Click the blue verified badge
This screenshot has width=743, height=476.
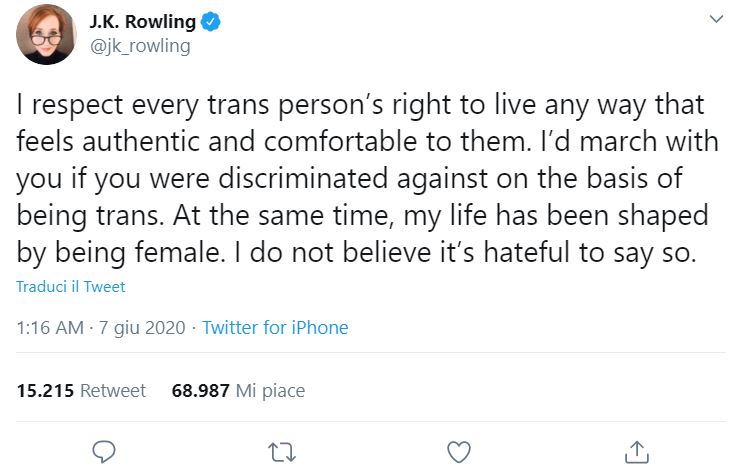pyautogui.click(x=210, y=22)
